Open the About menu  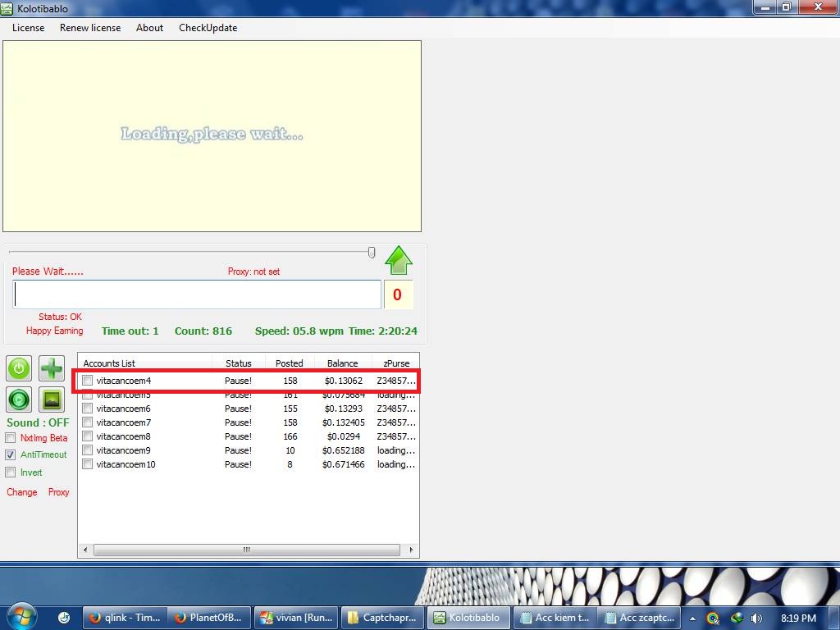point(149,28)
